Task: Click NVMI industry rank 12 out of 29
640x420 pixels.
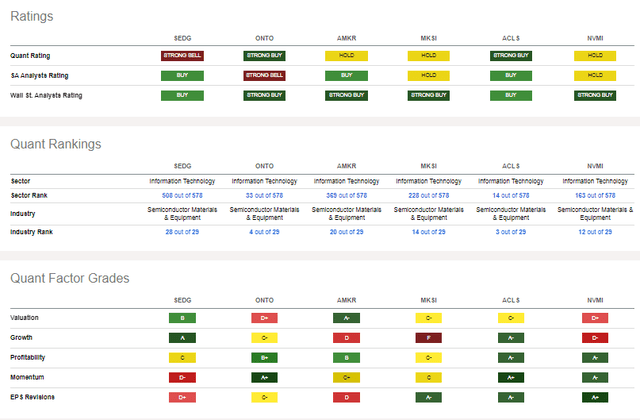Action: [x=595, y=232]
